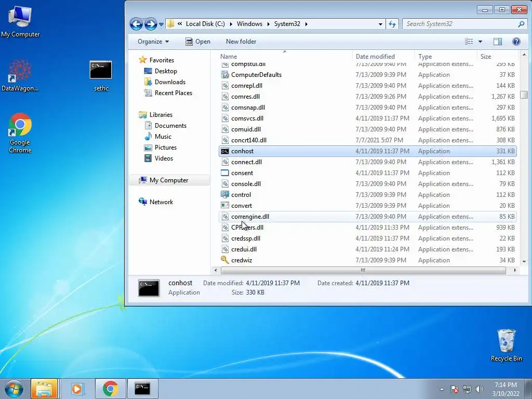Select Recycle Bin on desktop
Screen dimensions: 532x399
click(x=506, y=345)
